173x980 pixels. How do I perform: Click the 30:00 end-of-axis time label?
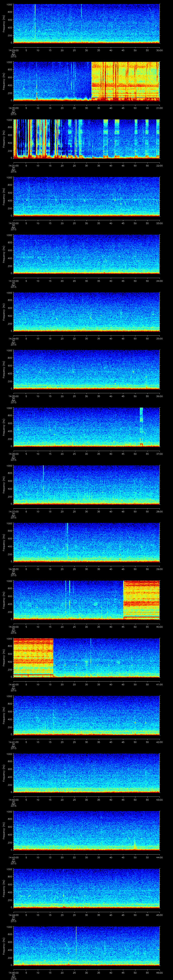pyautogui.click(x=160, y=50)
